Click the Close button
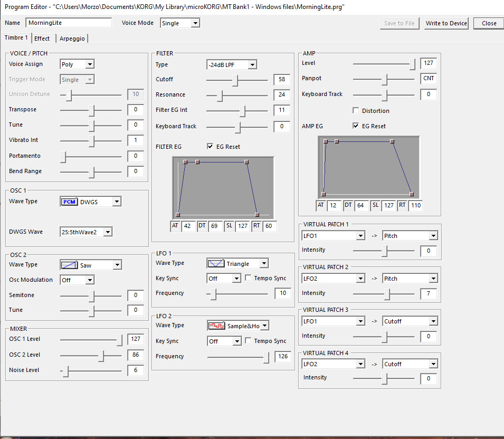Image resolution: width=504 pixels, height=439 pixels. [x=489, y=23]
